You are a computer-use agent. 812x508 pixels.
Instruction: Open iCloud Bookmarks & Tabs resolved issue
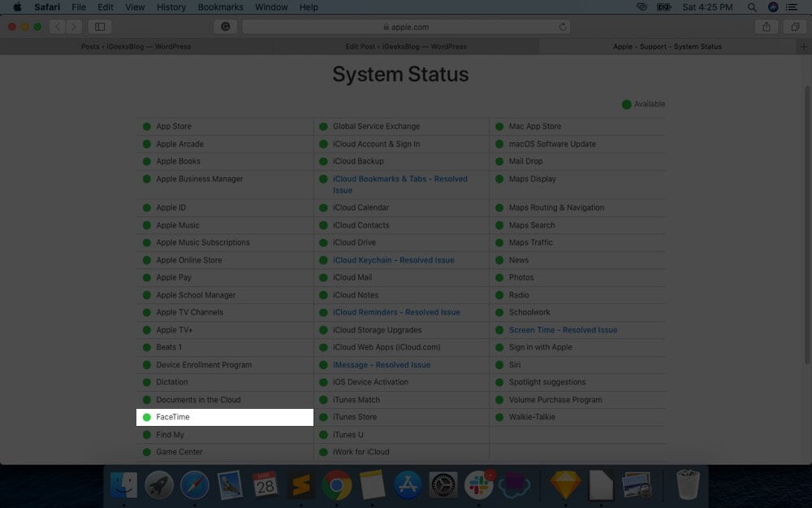click(x=400, y=184)
